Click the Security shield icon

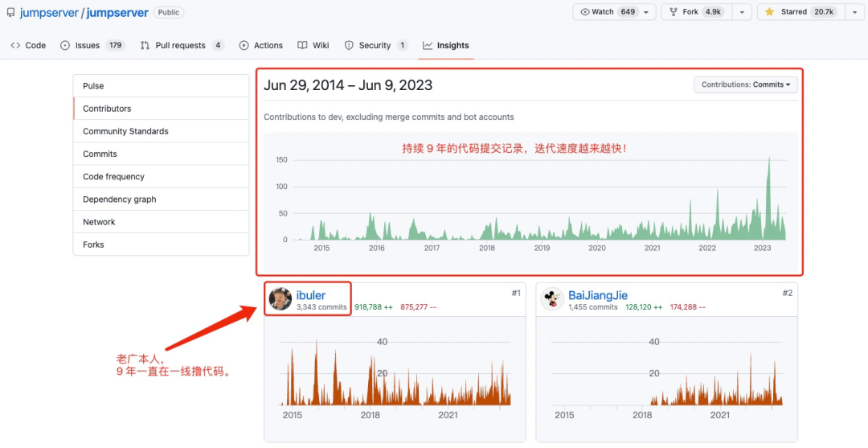(x=349, y=45)
